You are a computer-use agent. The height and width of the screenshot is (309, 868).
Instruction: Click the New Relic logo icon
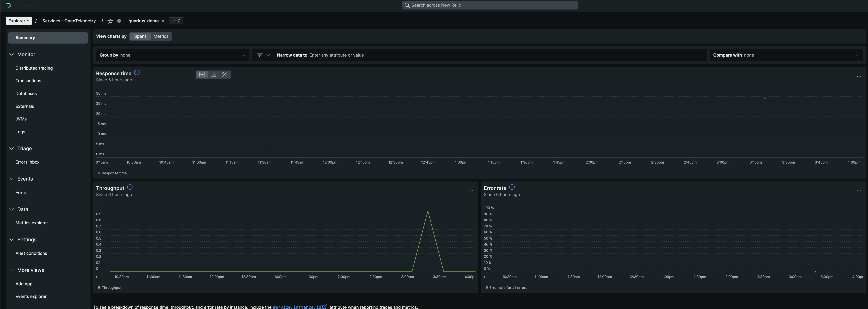point(8,5)
